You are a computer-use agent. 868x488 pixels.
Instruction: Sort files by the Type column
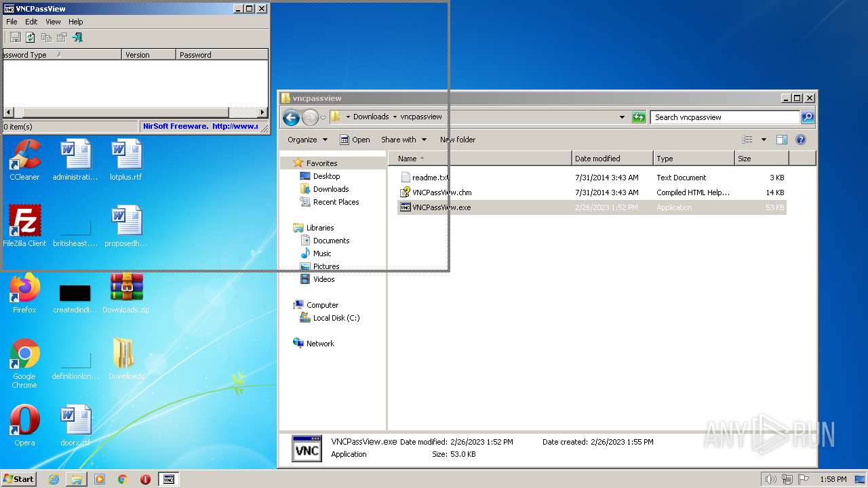[694, 159]
